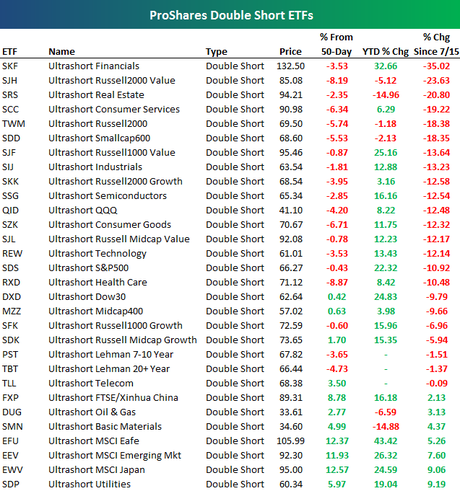Click the YTD value -14.96
The height and width of the screenshot is (491, 460).
pyautogui.click(x=386, y=95)
